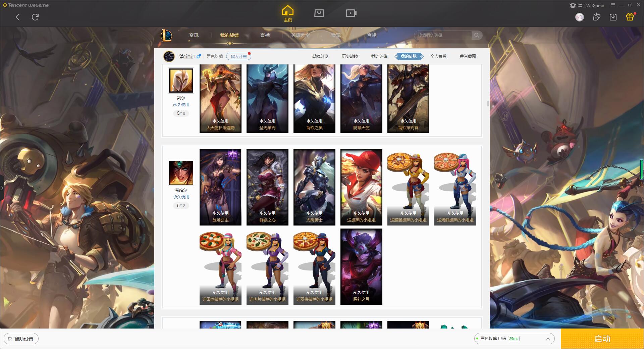Open the 钢铁之心 skin card
Image resolution: width=644 pixels, height=349 pixels.
click(x=267, y=187)
